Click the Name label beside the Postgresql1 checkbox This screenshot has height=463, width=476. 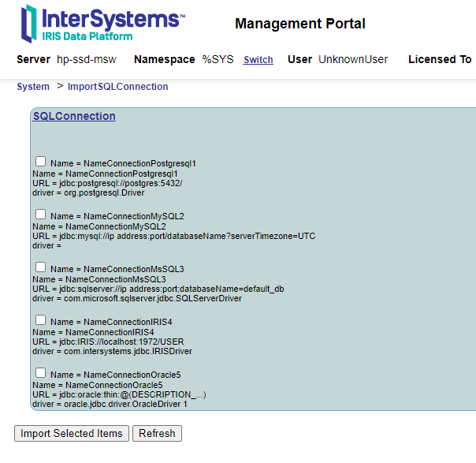click(123, 163)
